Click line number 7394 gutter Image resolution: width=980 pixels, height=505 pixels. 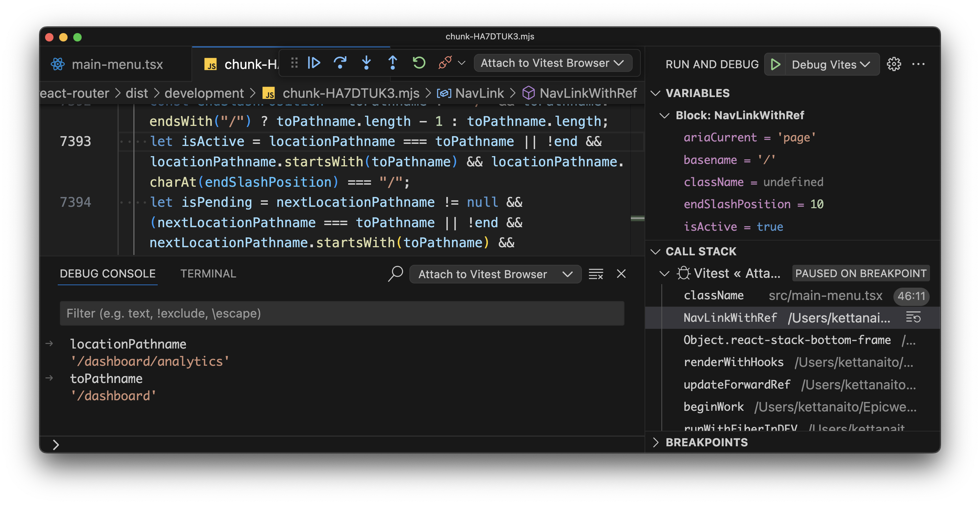[x=75, y=203]
